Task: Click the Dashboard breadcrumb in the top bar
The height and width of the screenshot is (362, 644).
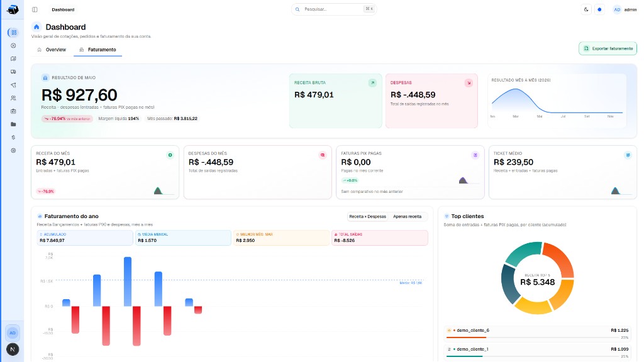Action: tap(63, 9)
